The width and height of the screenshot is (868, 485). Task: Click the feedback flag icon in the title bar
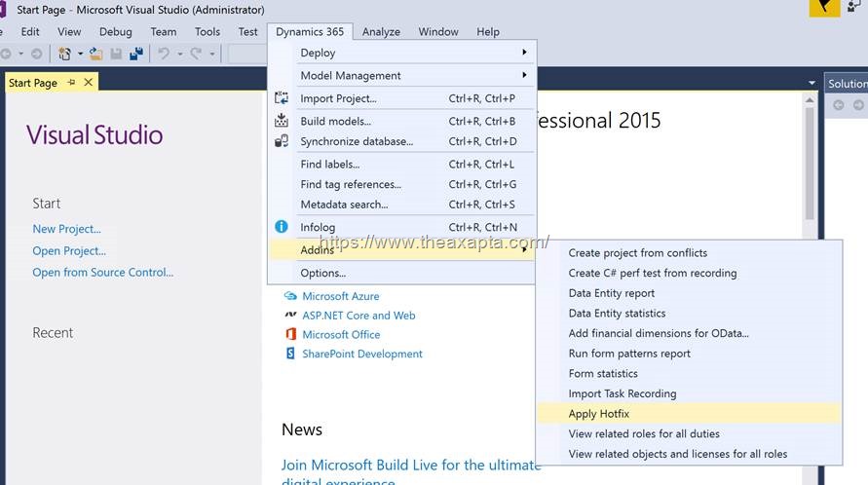[824, 8]
